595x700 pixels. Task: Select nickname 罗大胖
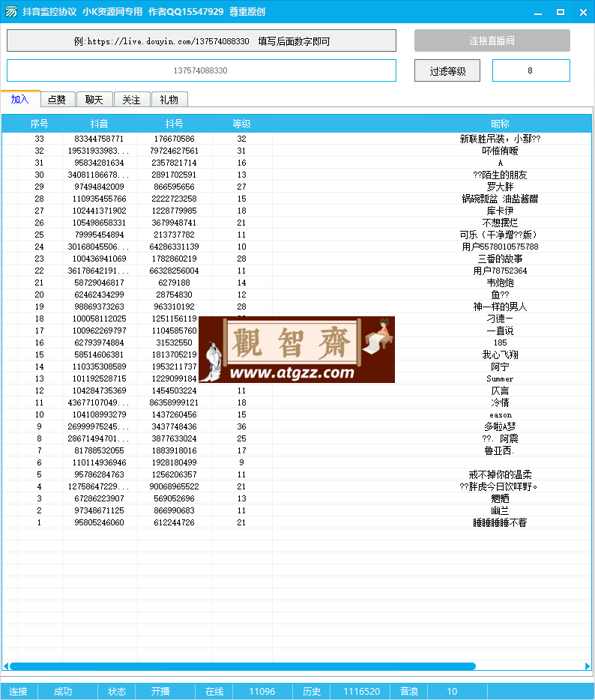click(500, 187)
